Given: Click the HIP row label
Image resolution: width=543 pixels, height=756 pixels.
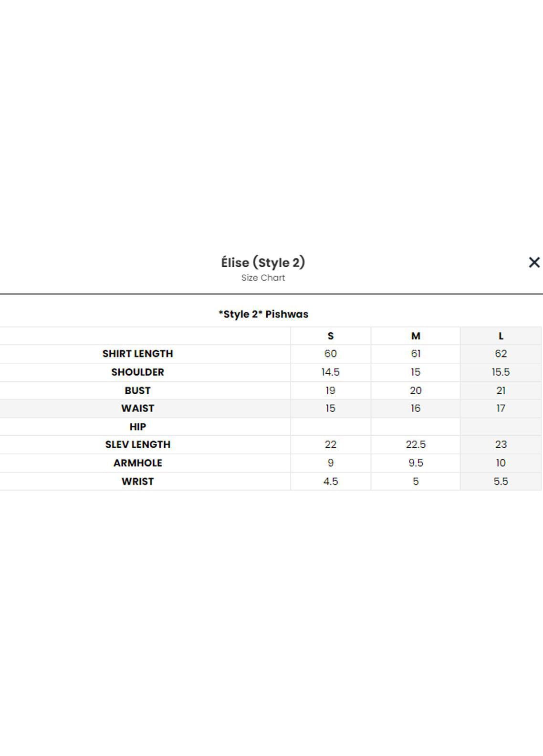Looking at the screenshot, I should (137, 427).
